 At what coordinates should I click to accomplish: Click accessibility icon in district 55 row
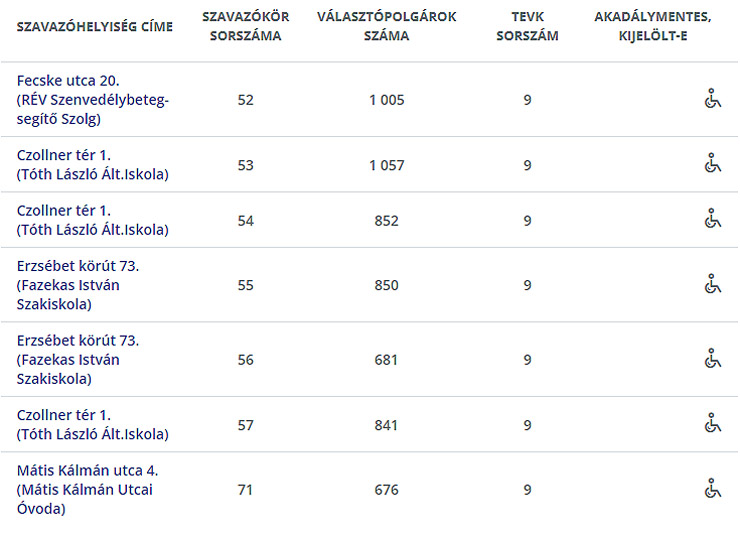[x=712, y=285]
